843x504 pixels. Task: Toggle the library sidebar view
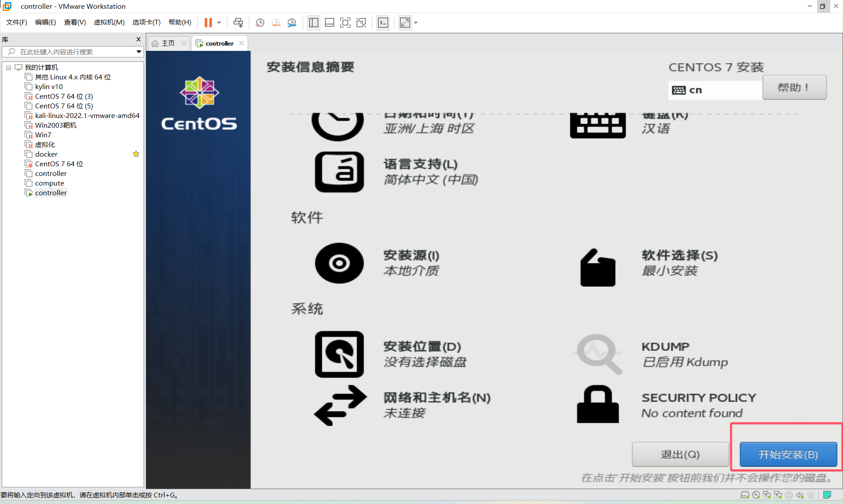(313, 22)
